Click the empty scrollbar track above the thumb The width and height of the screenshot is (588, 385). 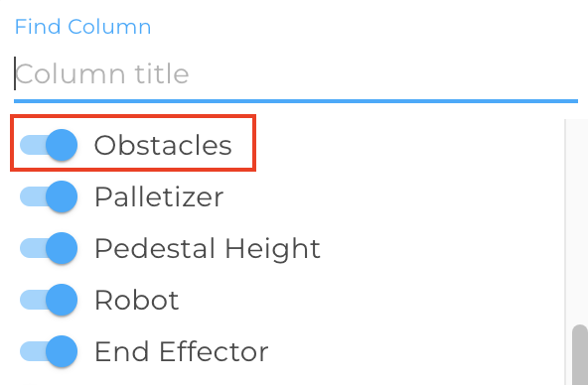click(x=577, y=221)
